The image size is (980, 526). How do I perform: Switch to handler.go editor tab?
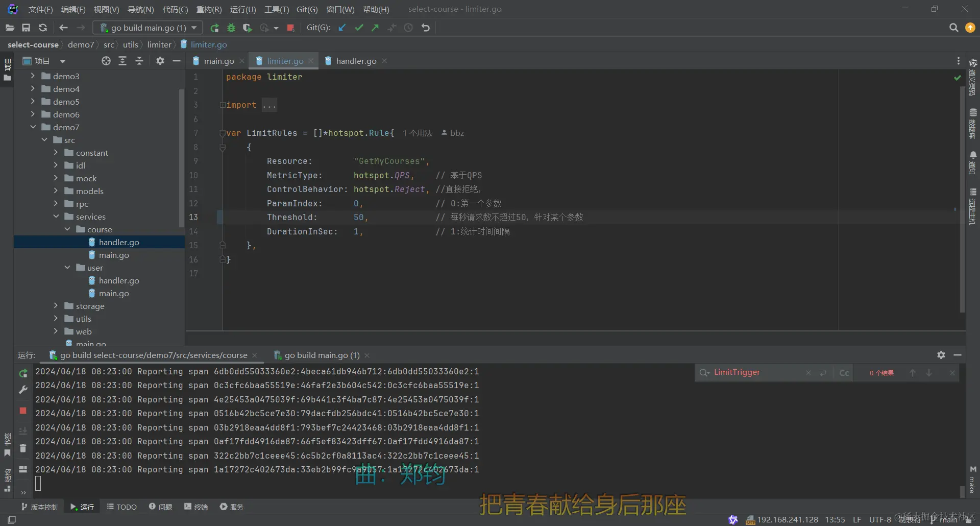356,61
